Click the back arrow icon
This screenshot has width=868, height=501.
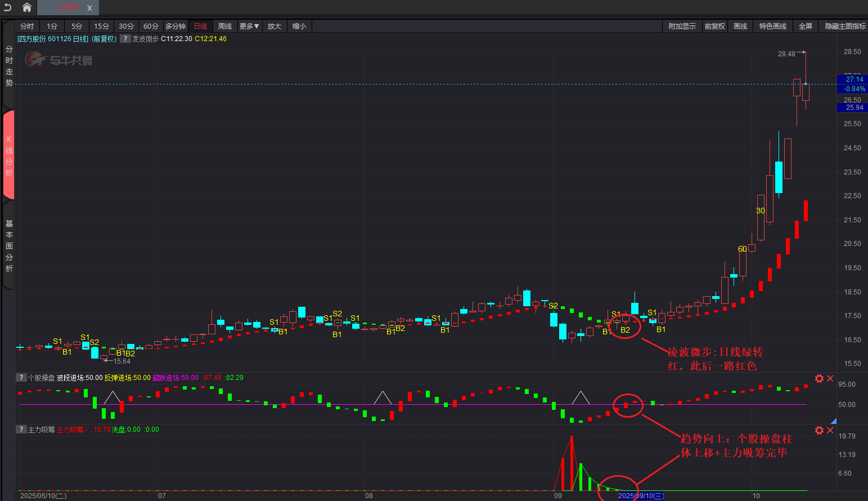[7, 7]
